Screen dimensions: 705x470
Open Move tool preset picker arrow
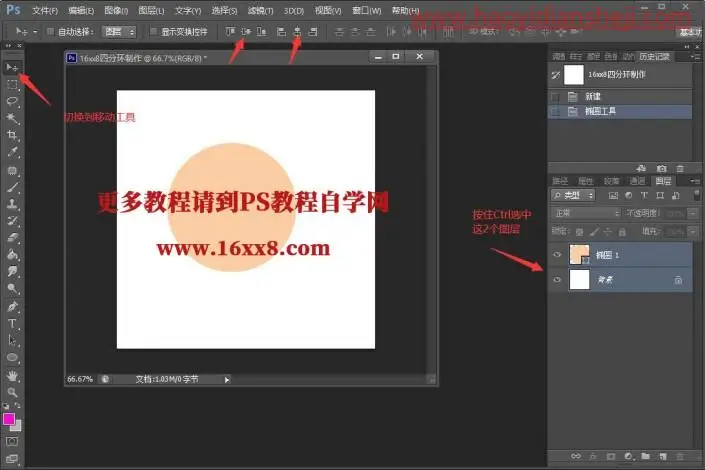35,31
